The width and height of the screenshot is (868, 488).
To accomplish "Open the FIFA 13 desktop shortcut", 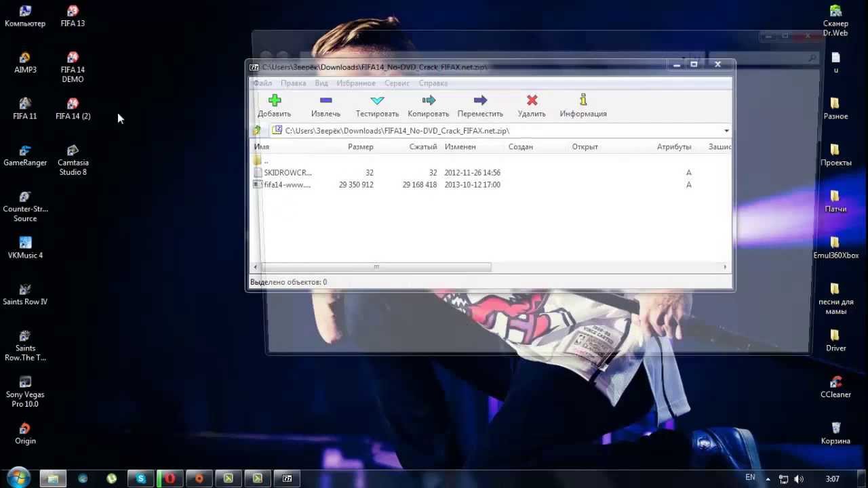I will click(x=73, y=16).
